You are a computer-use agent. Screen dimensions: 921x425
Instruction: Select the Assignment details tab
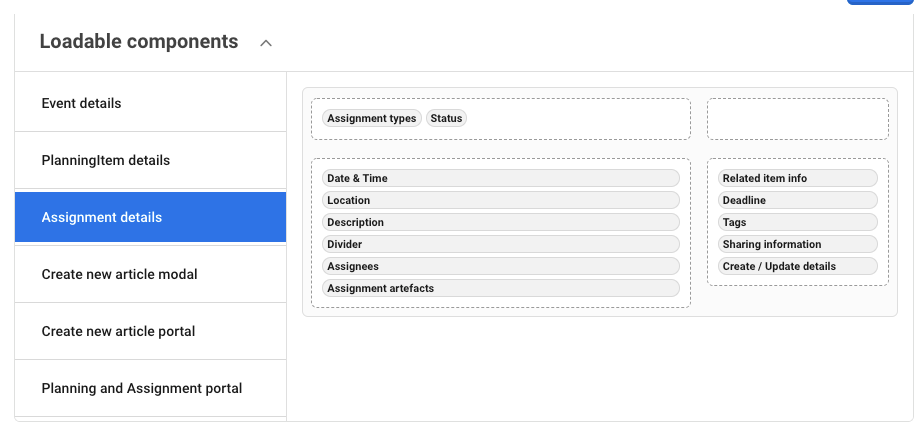click(150, 217)
